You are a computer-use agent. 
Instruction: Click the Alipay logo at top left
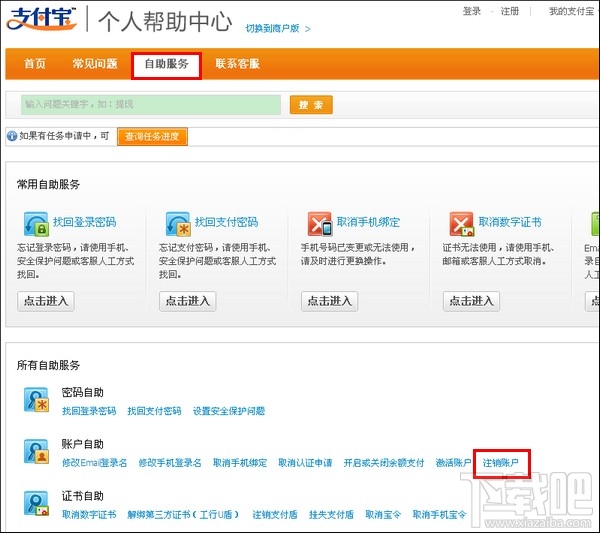(42, 20)
